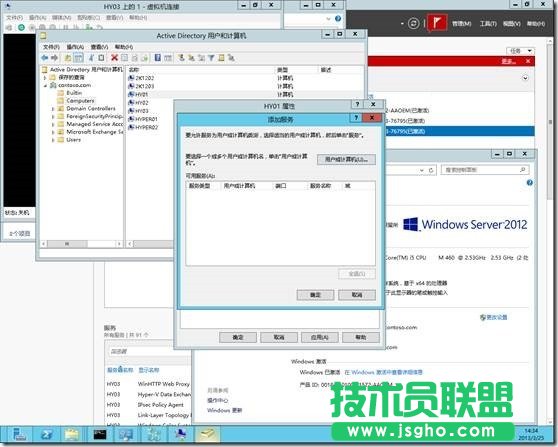This screenshot has width=558, height=447.
Task: Open 工具(T) menu in Server Manager
Action: 488,23
